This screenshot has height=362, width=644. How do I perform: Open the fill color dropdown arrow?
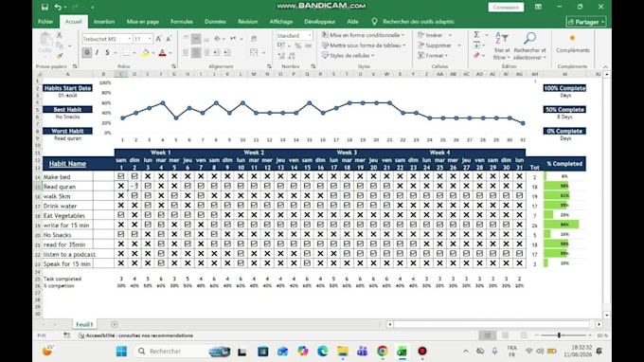click(153, 53)
